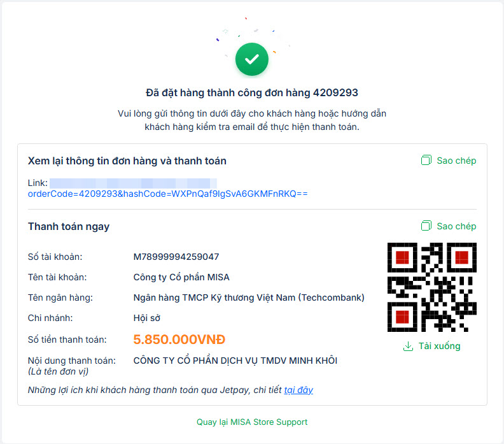Click the Thanh toán ngay section heading
Image resolution: width=504 pixels, height=444 pixels.
[69, 227]
